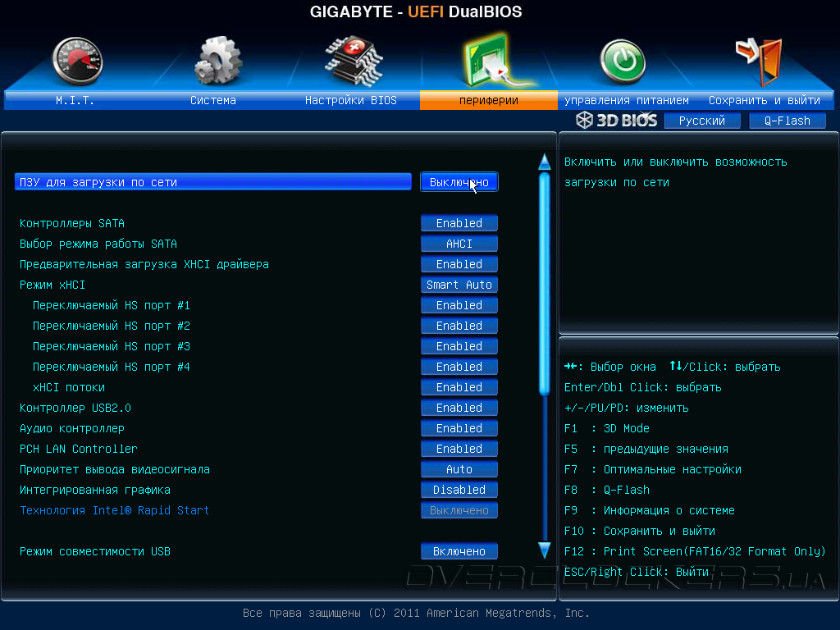Click the F12 Print Screen hint
840x630 pixels.
coord(695,551)
